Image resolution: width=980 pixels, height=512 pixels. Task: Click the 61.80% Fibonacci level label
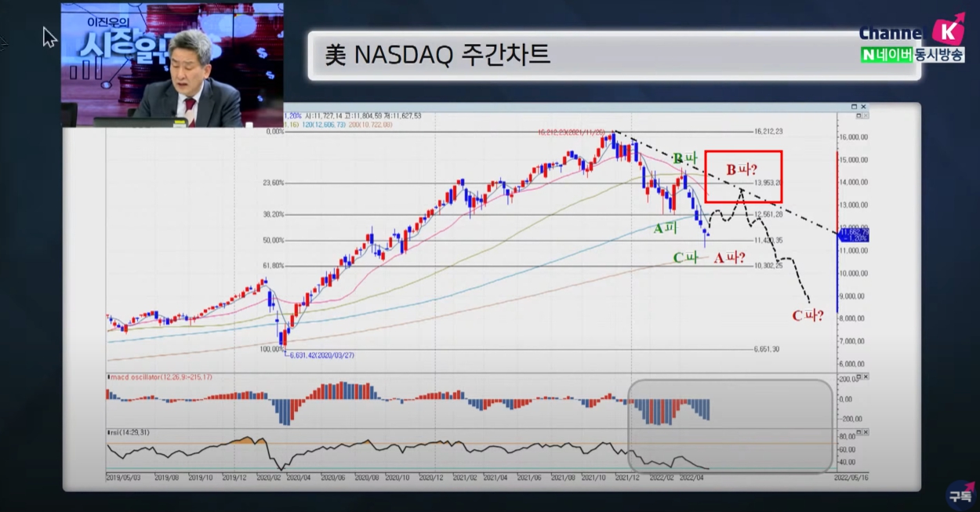click(x=274, y=266)
